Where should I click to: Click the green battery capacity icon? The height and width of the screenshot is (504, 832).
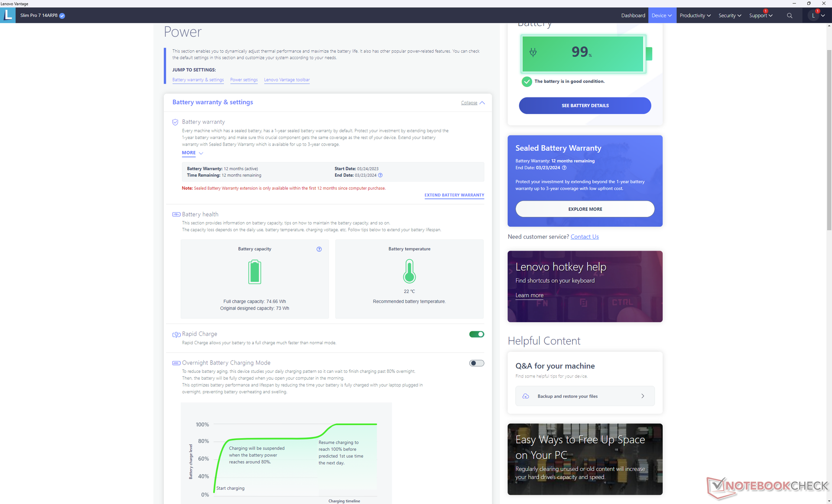coord(254,272)
